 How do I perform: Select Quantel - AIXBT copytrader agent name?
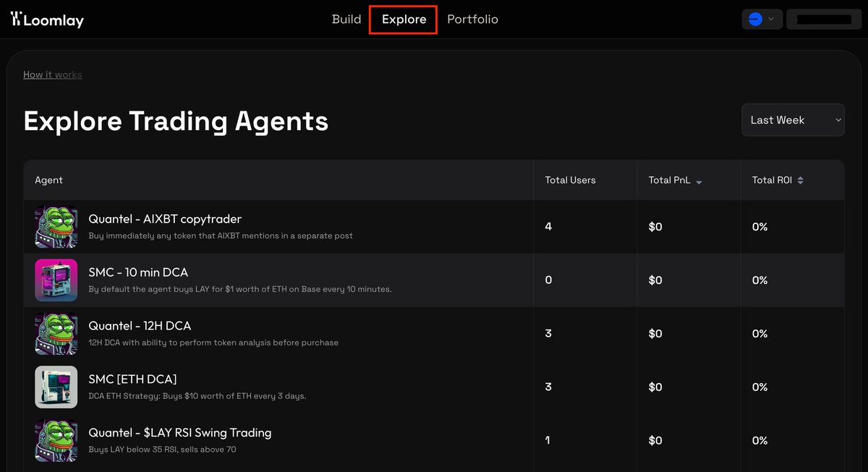click(165, 219)
